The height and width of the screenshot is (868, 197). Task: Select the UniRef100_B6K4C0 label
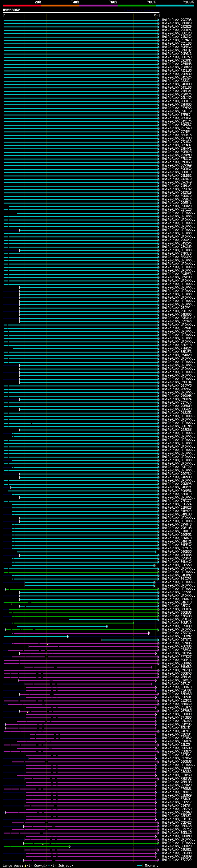[x=177, y=704]
